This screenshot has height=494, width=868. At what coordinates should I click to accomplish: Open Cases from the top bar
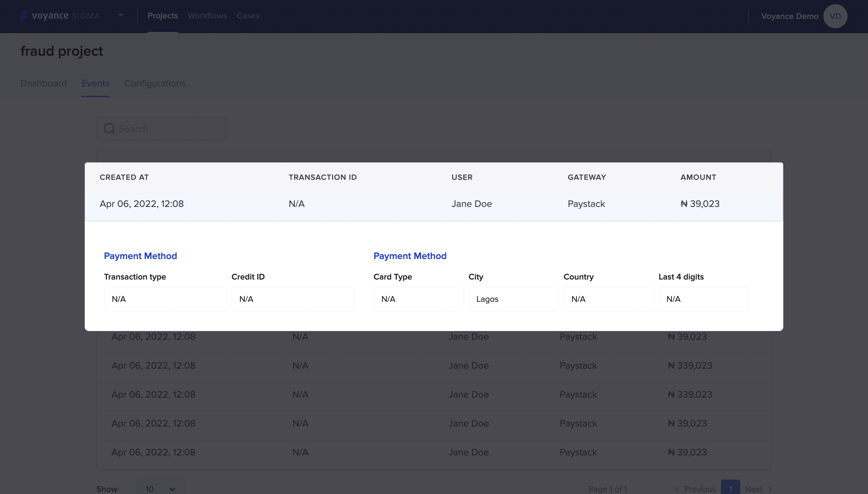pyautogui.click(x=248, y=16)
